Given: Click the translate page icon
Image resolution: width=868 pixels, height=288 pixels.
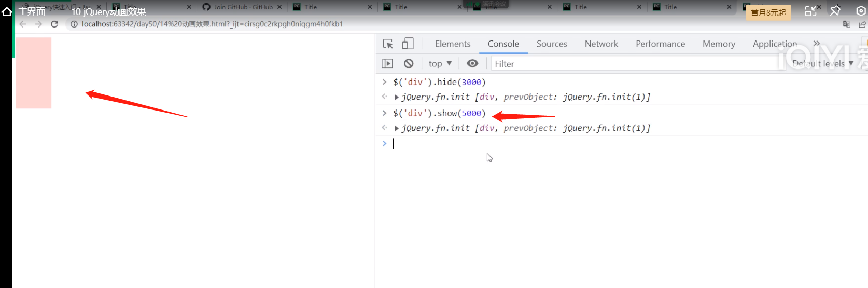Looking at the screenshot, I should point(847,24).
